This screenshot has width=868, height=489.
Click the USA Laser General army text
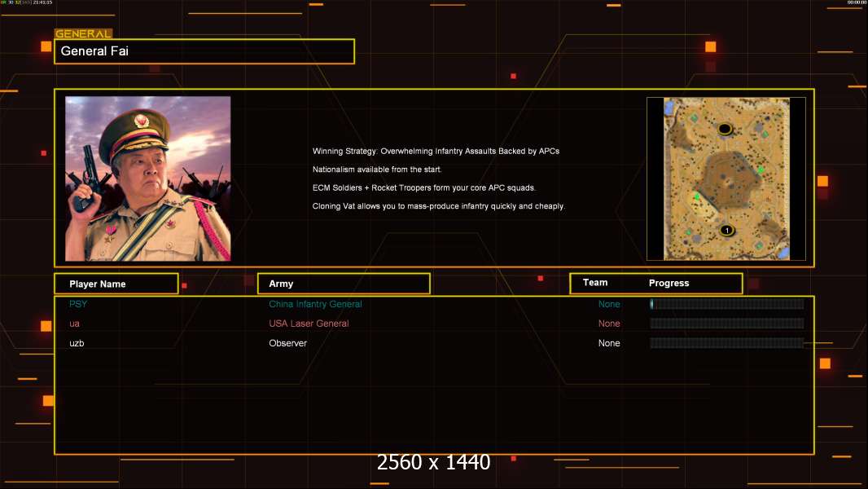[x=309, y=324]
